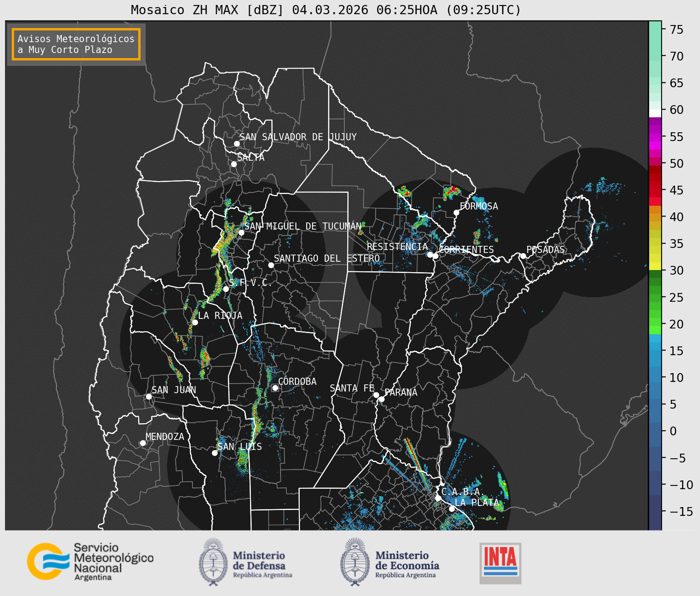The height and width of the screenshot is (596, 700).
Task: Click the 0 label on the colorbar
Action: [673, 431]
